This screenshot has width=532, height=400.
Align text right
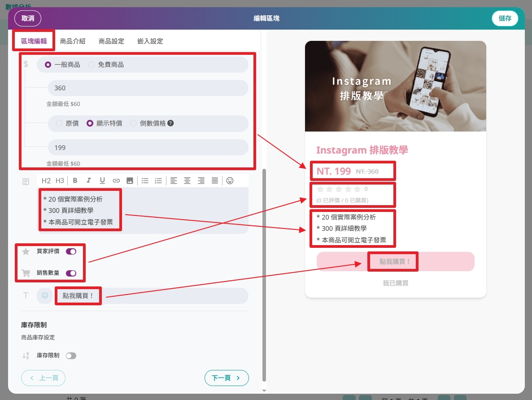(201, 180)
